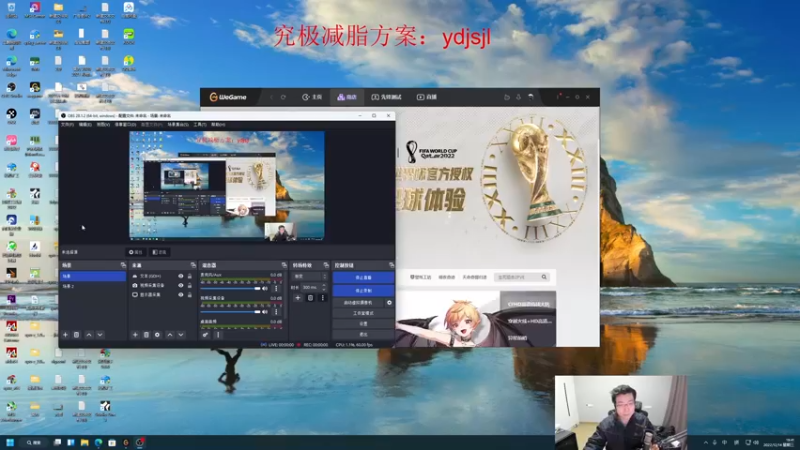Toggle lock on the text (GDI+) source
This screenshot has width=800, height=450.
(x=189, y=276)
